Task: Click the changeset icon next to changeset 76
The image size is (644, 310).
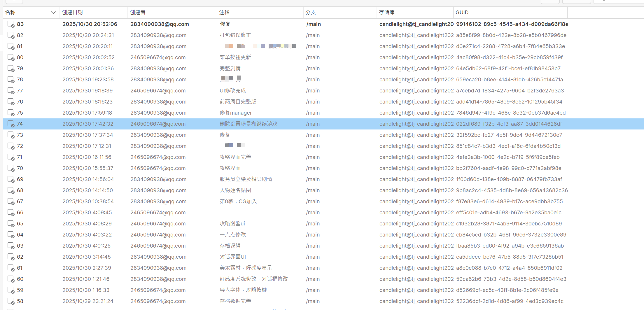Action: (11, 102)
